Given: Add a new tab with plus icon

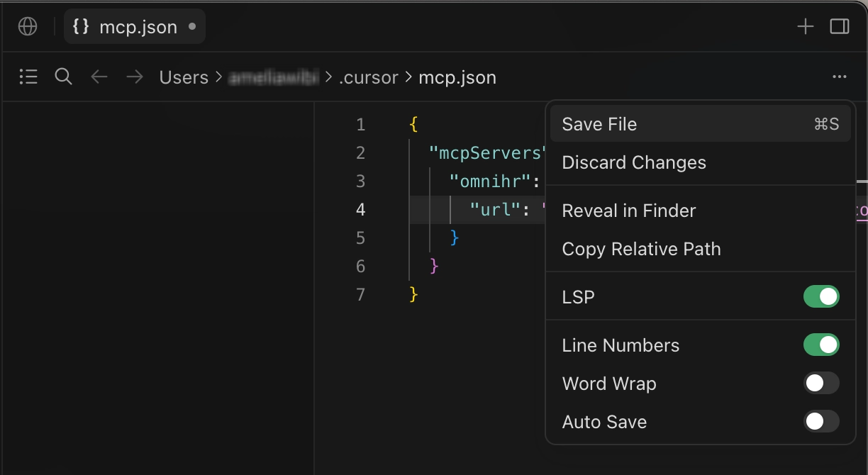Looking at the screenshot, I should click(805, 27).
